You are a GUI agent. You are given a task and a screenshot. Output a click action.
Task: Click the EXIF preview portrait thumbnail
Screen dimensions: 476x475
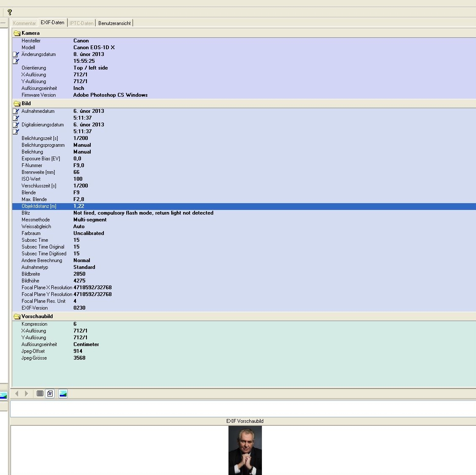[245, 450]
